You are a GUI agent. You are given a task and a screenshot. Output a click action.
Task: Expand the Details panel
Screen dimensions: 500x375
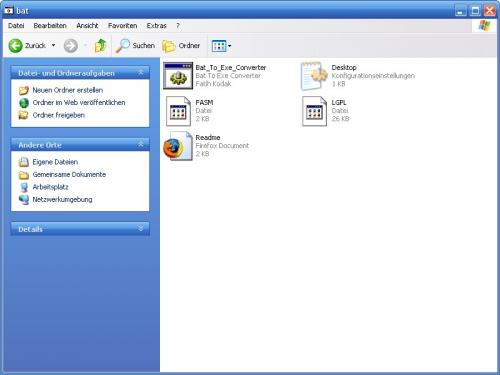[x=141, y=229]
